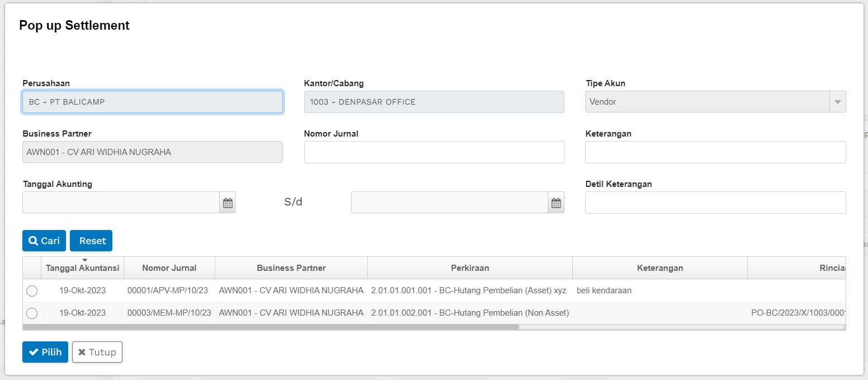
Task: Click the Perusahaan field showing BC - PT BALICAMP
Action: coord(153,102)
